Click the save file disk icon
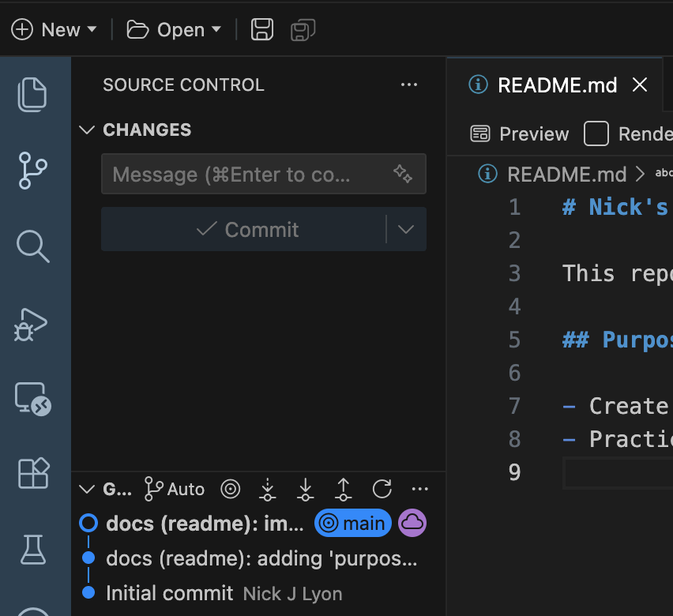Screen dimensions: 673x616 coord(262,30)
